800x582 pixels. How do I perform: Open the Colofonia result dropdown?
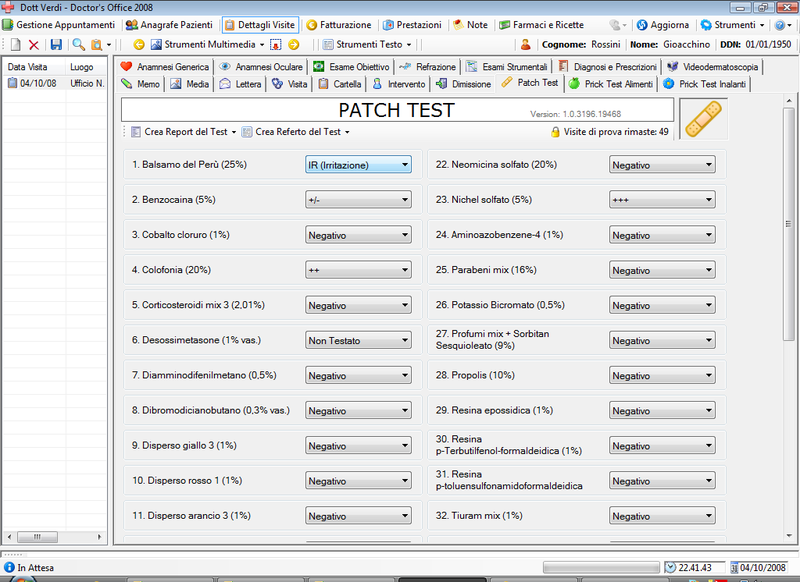[358, 270]
